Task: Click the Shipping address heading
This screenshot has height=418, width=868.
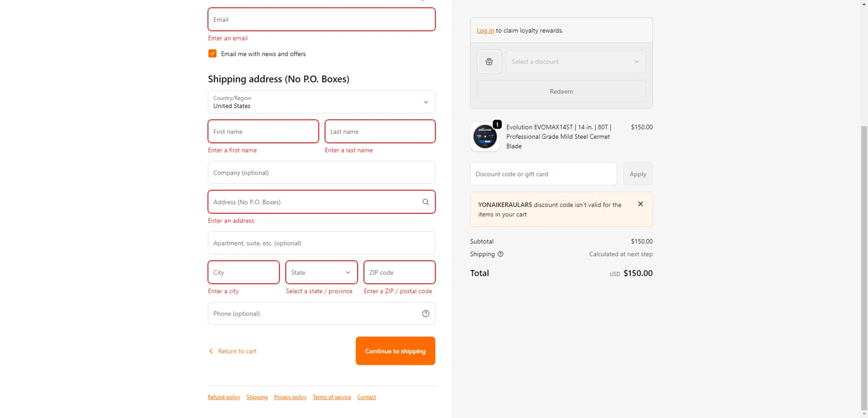Action: pyautogui.click(x=278, y=79)
